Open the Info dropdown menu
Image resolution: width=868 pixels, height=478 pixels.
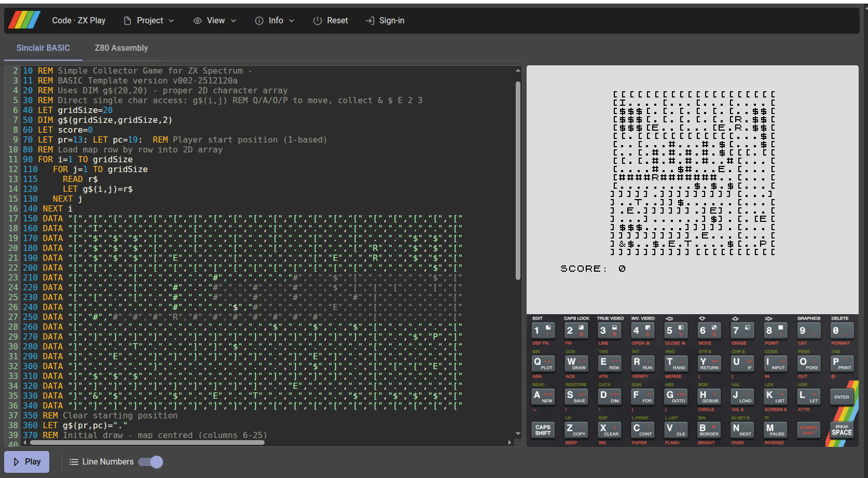point(274,21)
